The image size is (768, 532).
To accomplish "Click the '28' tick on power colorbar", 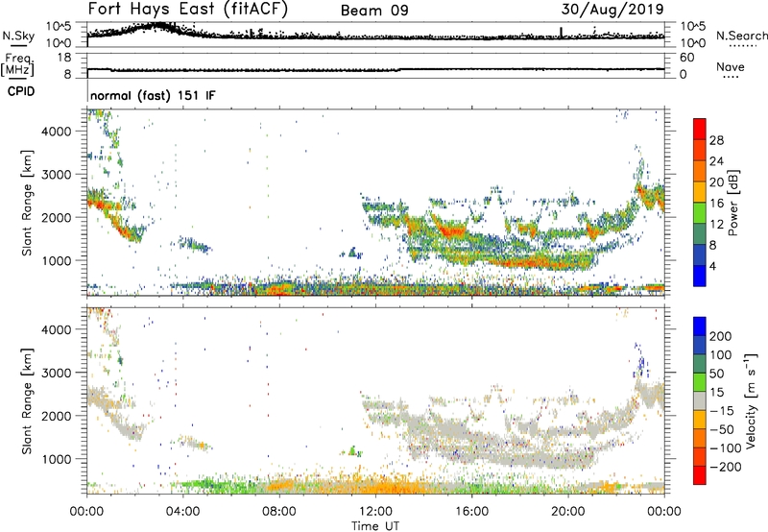I will [716, 140].
